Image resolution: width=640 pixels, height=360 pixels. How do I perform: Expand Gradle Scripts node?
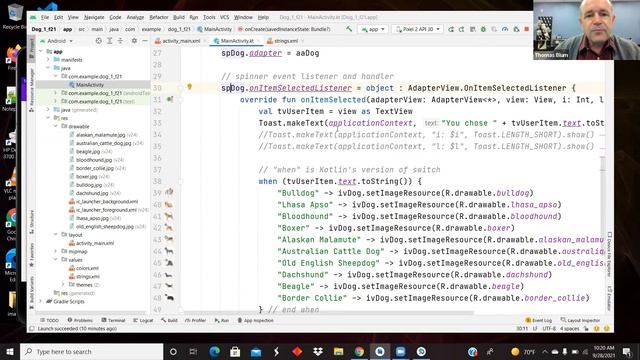click(41, 301)
